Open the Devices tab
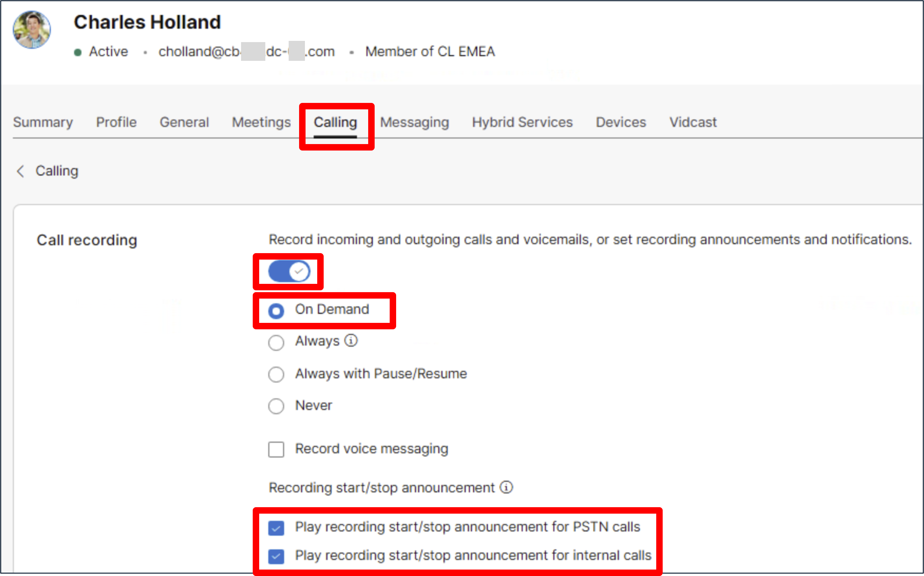Image resolution: width=924 pixels, height=576 pixels. point(621,122)
